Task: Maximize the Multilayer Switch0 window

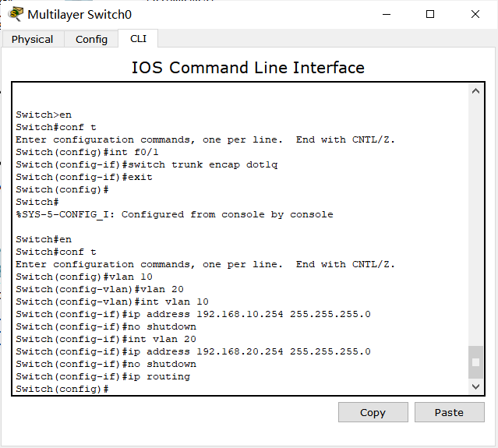Action: [430, 14]
